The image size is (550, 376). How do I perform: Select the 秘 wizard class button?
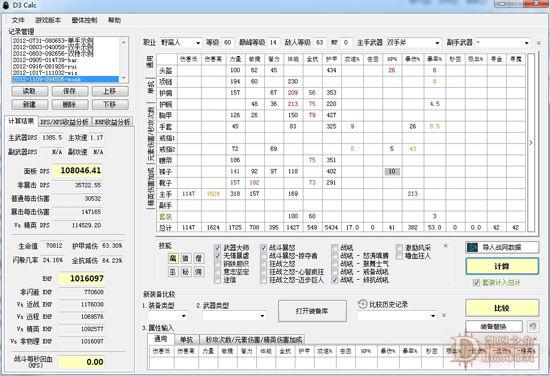pyautogui.click(x=186, y=272)
